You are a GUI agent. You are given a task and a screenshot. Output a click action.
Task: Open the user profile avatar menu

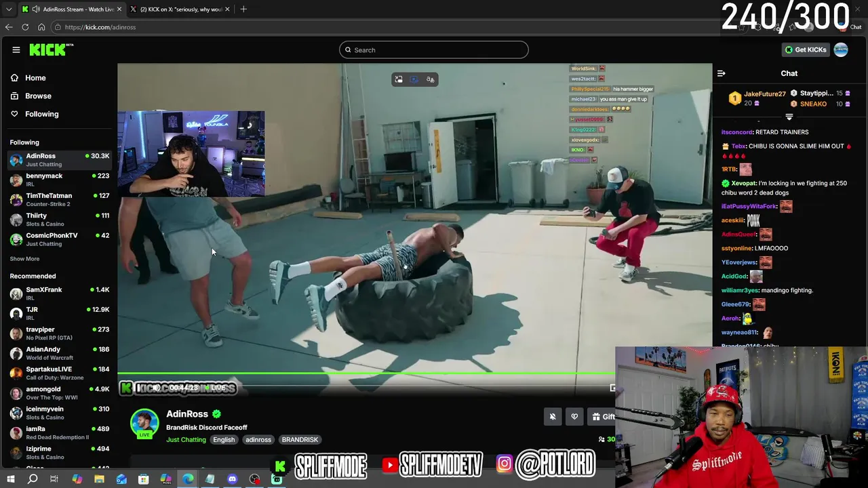[x=841, y=49]
